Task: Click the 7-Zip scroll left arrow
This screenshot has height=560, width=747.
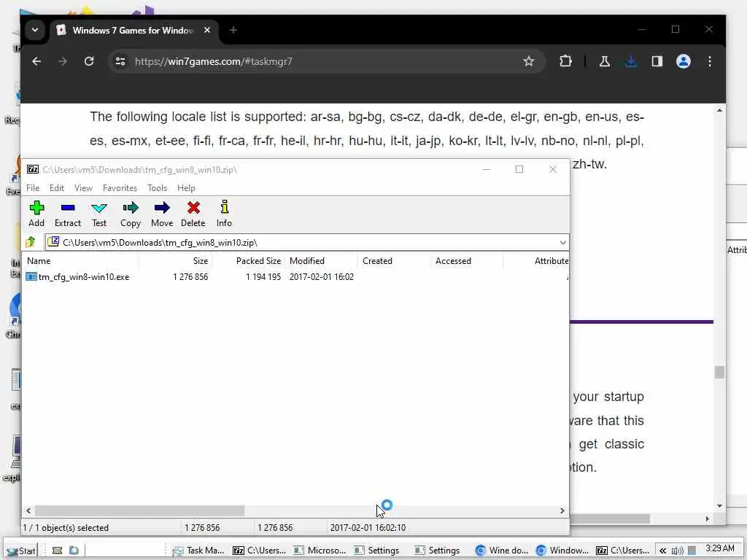Action: click(28, 511)
